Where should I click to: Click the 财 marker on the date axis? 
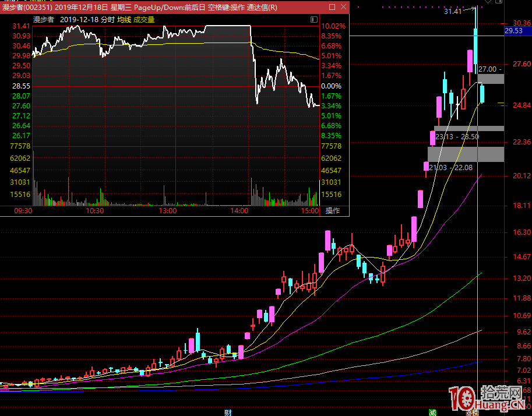pos(228,412)
